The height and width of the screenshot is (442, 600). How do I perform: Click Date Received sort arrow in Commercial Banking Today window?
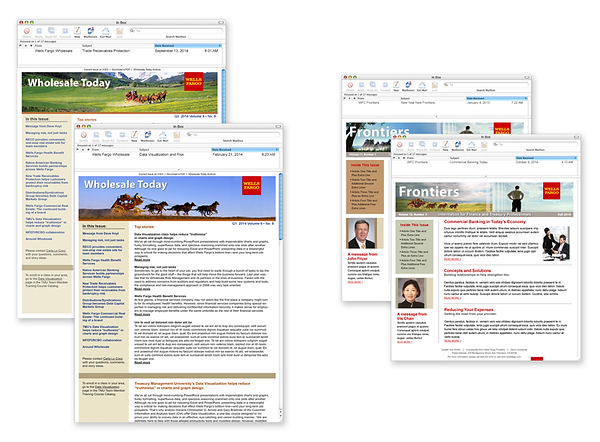point(575,158)
